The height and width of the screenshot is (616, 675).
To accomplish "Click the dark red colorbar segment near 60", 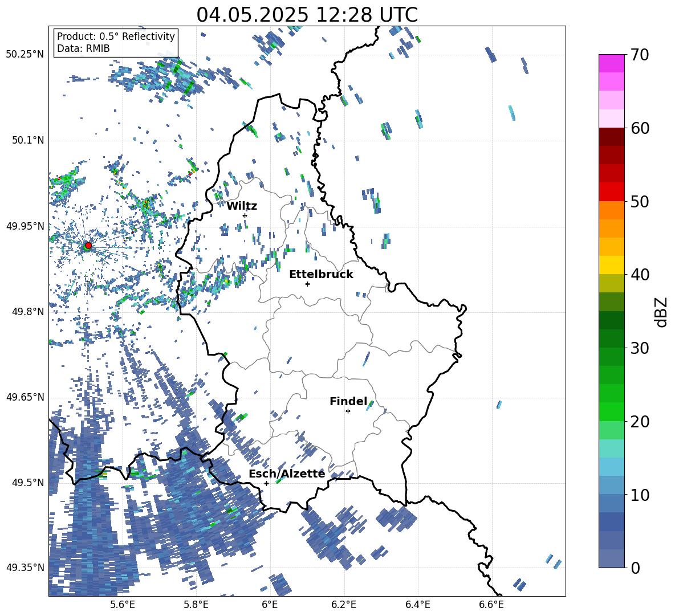I will pyautogui.click(x=611, y=137).
